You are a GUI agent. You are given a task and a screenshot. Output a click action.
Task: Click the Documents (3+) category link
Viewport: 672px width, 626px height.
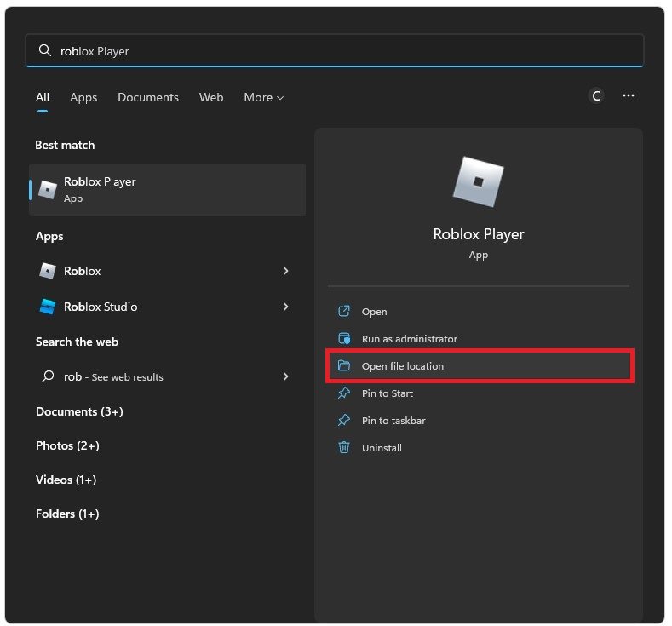(x=79, y=411)
